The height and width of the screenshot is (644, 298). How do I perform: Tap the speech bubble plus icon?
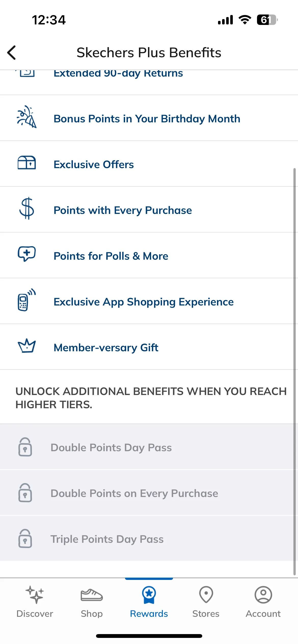(27, 254)
